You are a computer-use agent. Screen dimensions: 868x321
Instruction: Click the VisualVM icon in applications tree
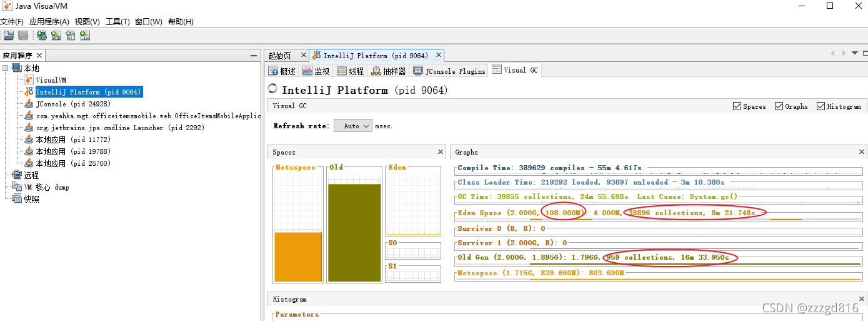(29, 80)
